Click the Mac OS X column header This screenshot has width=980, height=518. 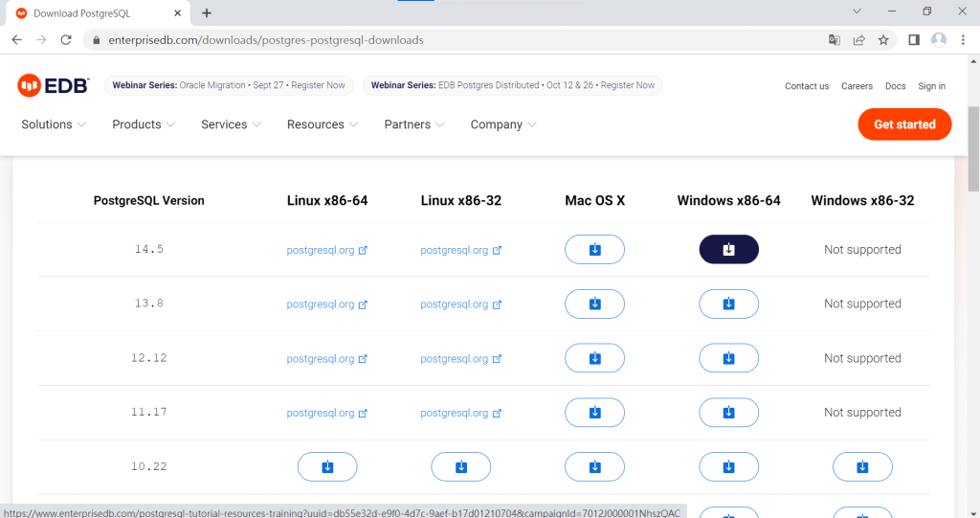(x=594, y=201)
